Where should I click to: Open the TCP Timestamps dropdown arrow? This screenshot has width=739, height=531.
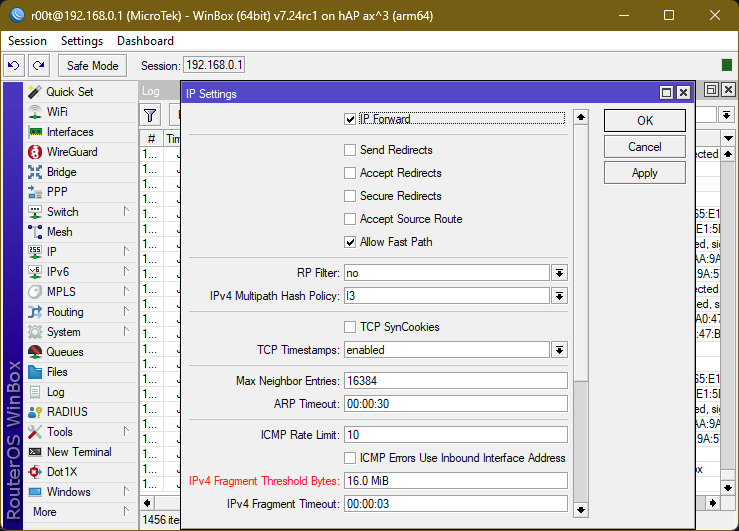point(559,350)
